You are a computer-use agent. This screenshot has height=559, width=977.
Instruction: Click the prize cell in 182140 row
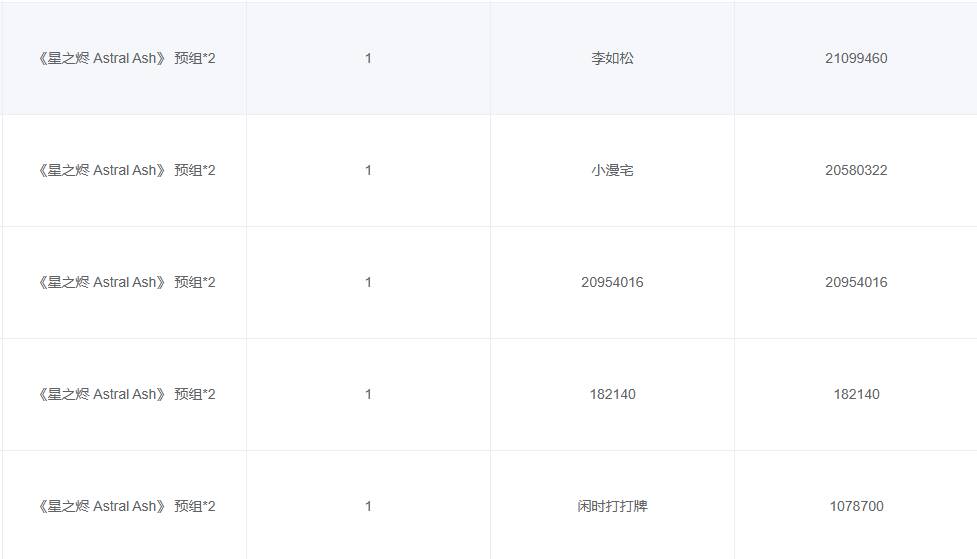tap(124, 394)
